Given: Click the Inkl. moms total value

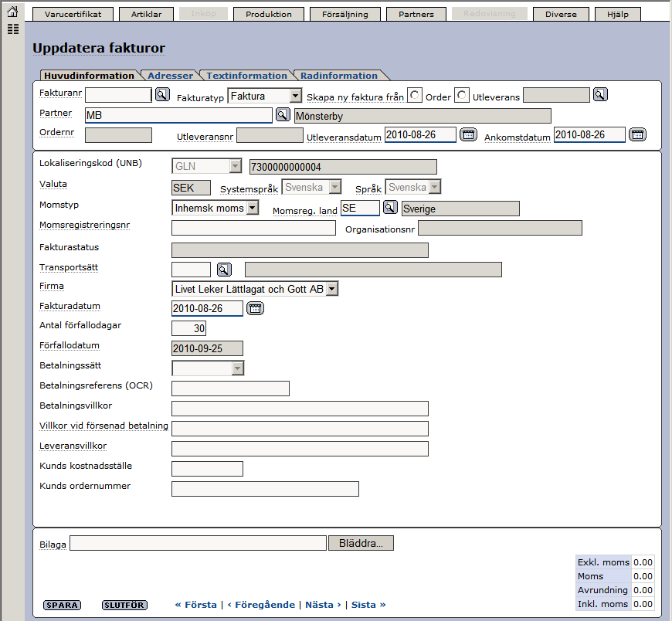Looking at the screenshot, I should click(x=643, y=604).
